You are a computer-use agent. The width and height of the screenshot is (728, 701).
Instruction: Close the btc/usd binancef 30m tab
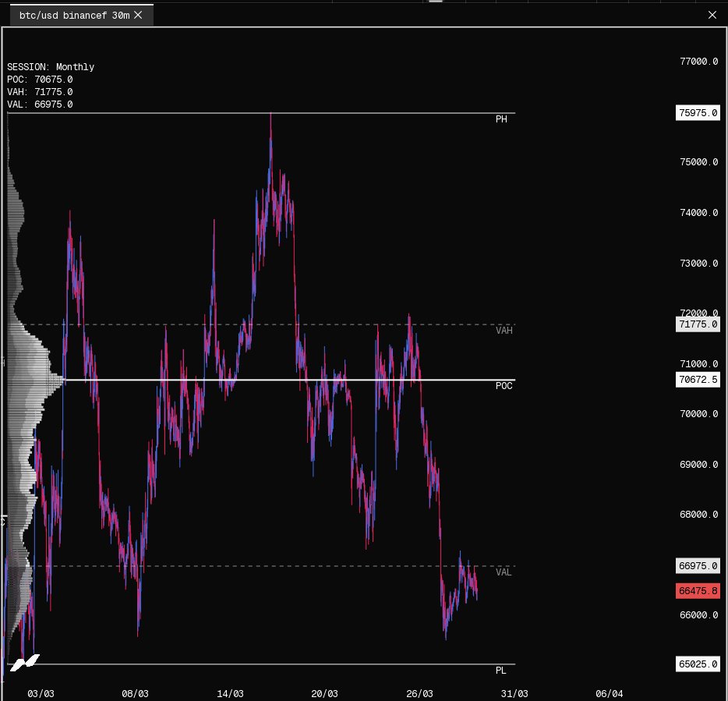coord(138,15)
